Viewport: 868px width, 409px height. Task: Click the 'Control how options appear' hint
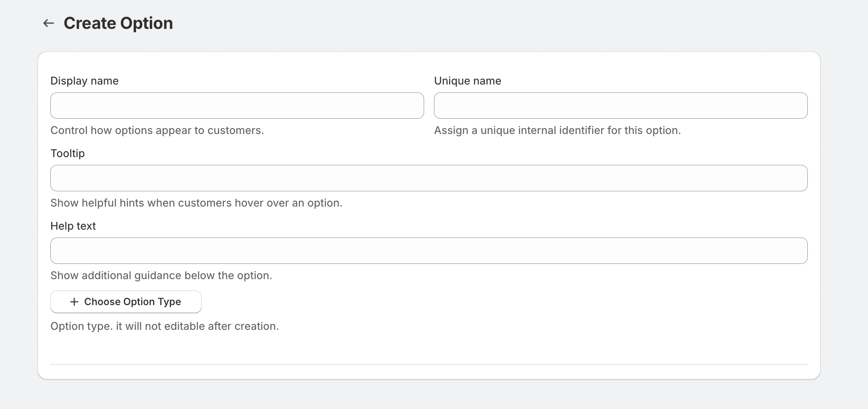157,130
